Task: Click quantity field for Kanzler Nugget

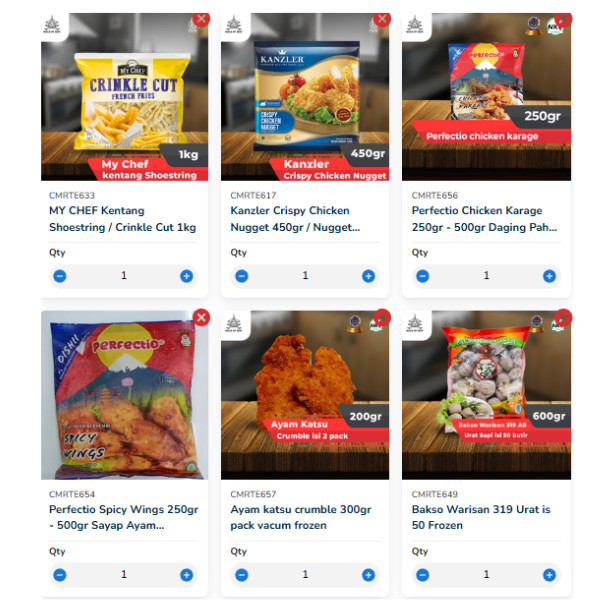Action: click(x=305, y=276)
